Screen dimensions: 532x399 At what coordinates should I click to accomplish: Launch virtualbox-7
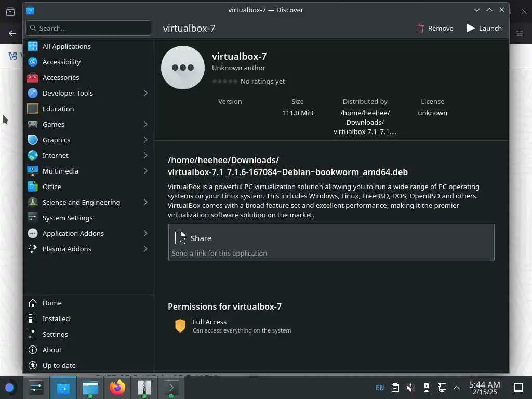484,28
